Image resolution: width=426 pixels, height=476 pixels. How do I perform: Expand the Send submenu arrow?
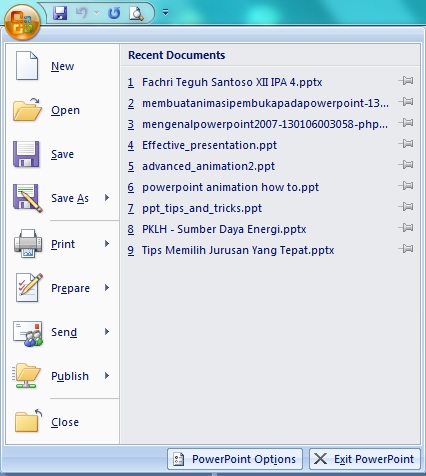107,332
